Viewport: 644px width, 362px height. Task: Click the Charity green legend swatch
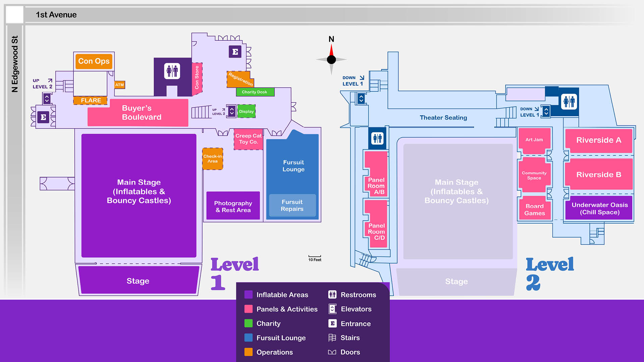click(x=249, y=323)
